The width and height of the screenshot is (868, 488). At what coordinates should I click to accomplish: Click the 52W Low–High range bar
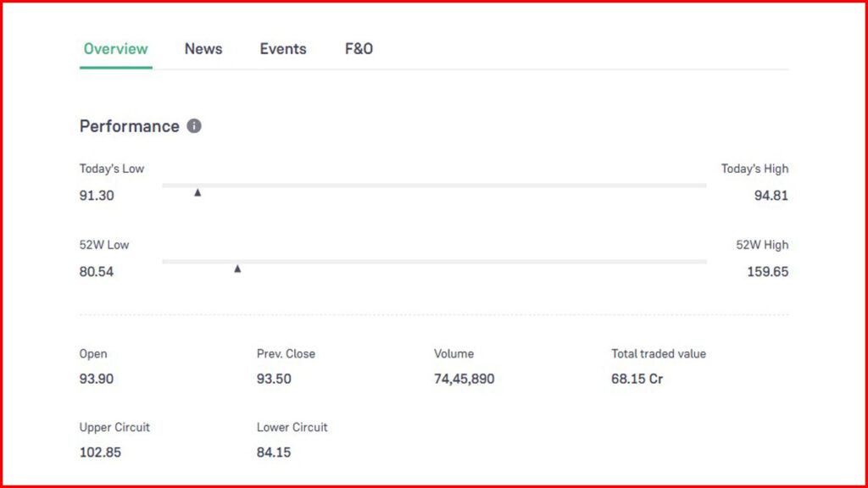click(434, 261)
